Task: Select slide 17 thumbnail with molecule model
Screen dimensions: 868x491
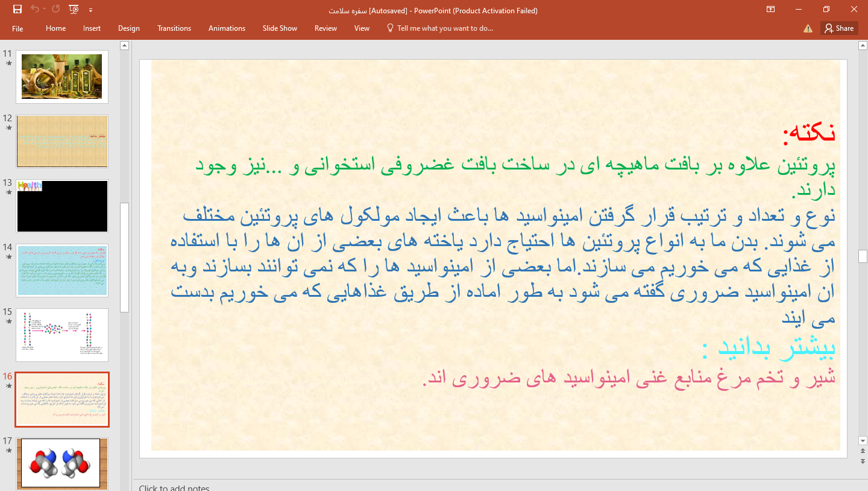Action: pyautogui.click(x=62, y=463)
